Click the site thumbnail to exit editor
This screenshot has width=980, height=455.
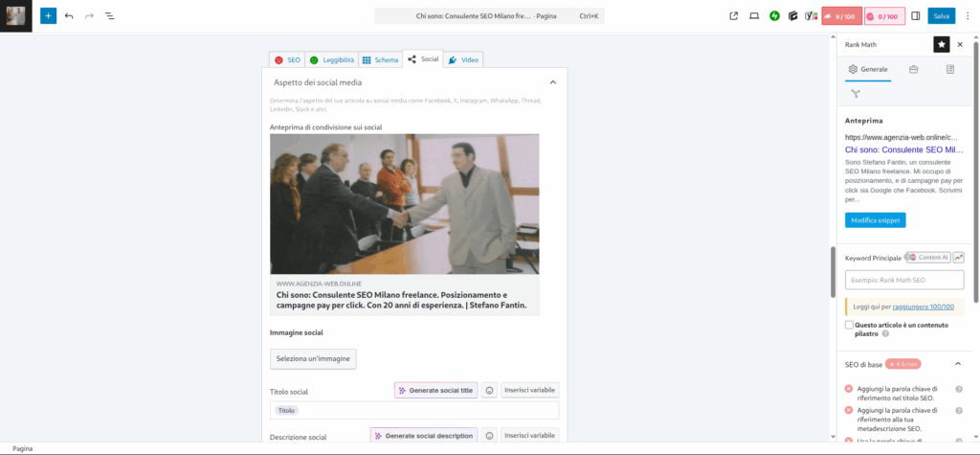pos(15,15)
